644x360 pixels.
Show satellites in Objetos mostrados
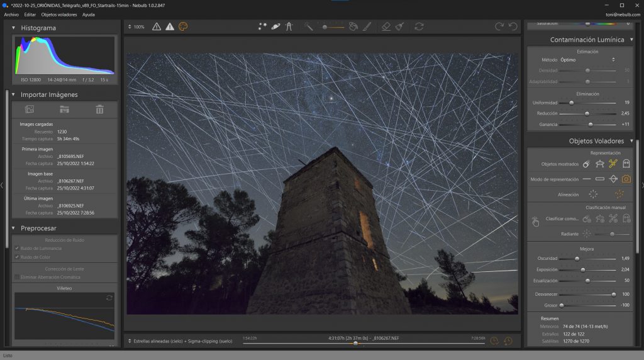click(x=613, y=164)
